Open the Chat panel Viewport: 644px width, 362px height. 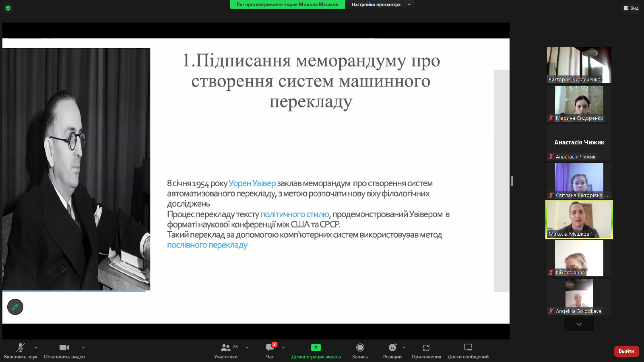click(x=270, y=348)
